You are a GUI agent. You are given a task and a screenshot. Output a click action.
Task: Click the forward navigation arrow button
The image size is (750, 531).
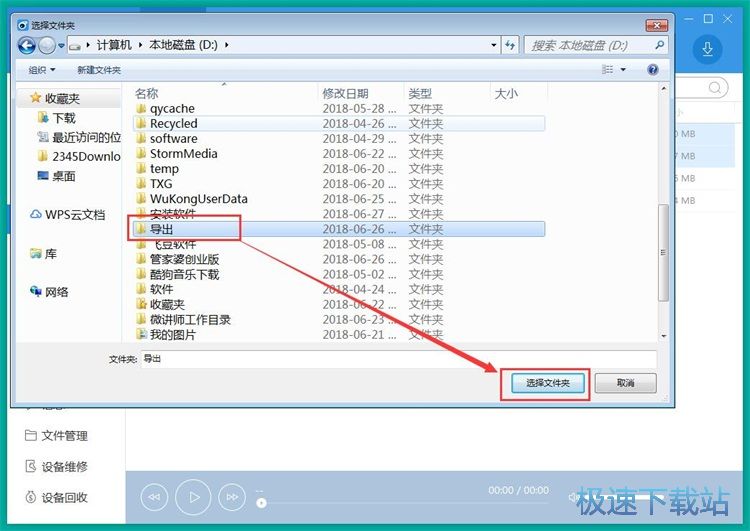coord(46,46)
